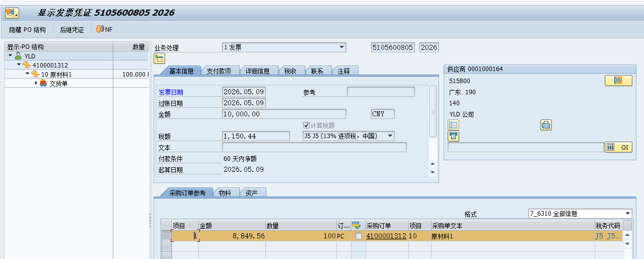Click the 过账日期 date field
The image size is (644, 259).
(244, 103)
